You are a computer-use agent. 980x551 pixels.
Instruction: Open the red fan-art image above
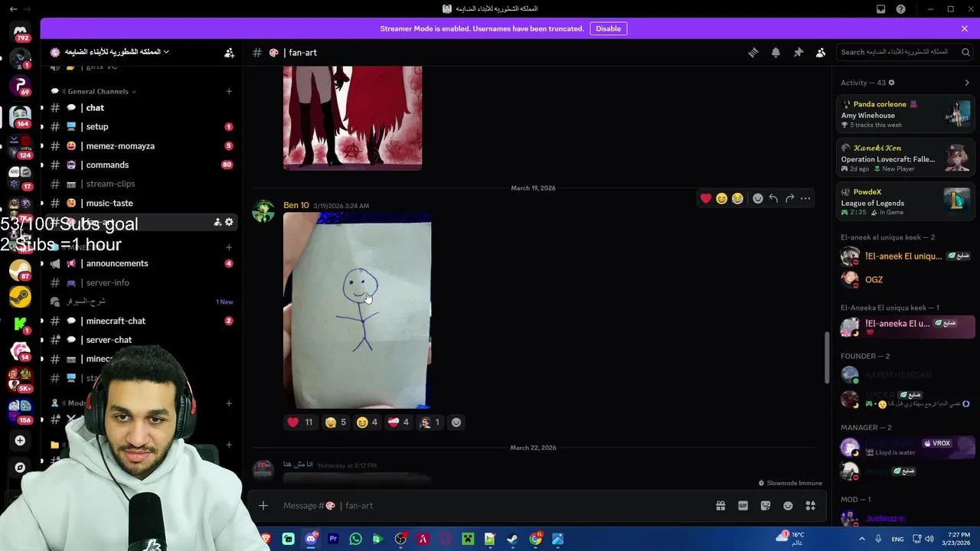[352, 118]
